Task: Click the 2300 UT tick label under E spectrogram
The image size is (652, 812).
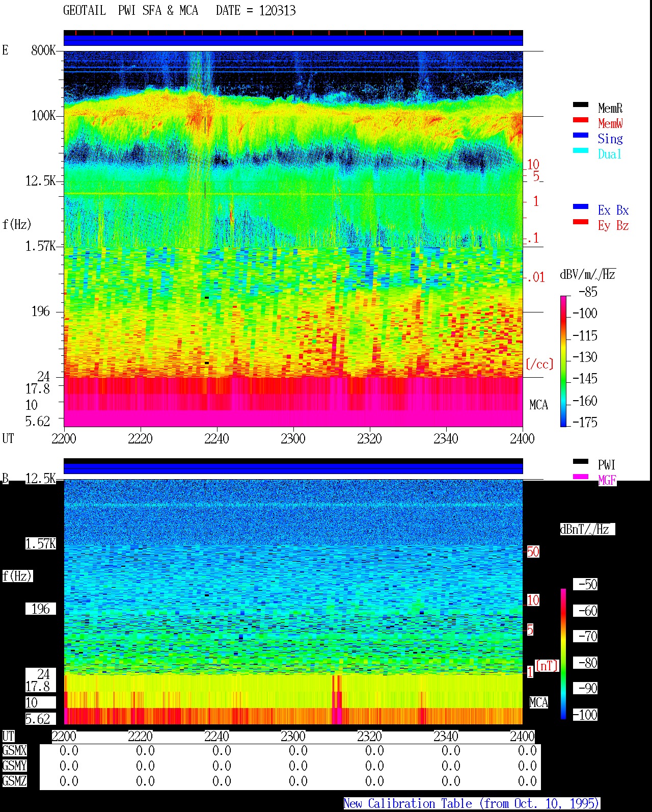Action: (293, 439)
